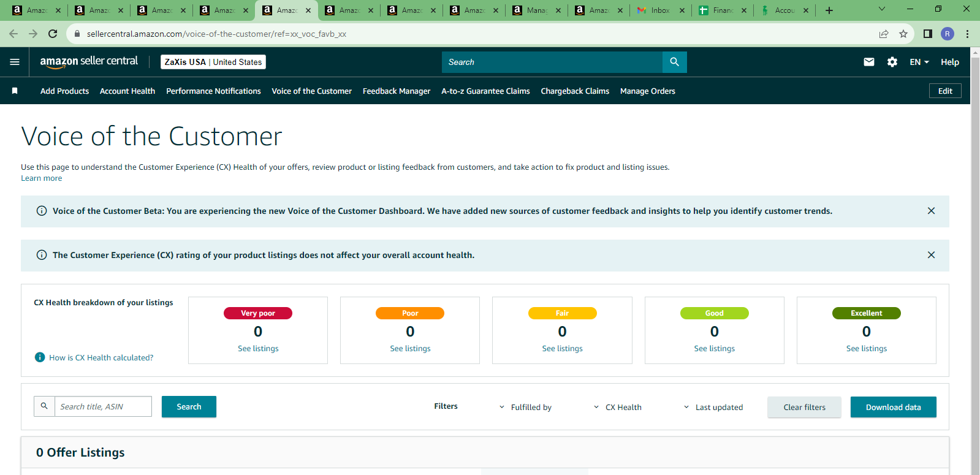Screen dimensions: 980x475
Task: Open Account Health in favorites bar
Action: (x=127, y=91)
